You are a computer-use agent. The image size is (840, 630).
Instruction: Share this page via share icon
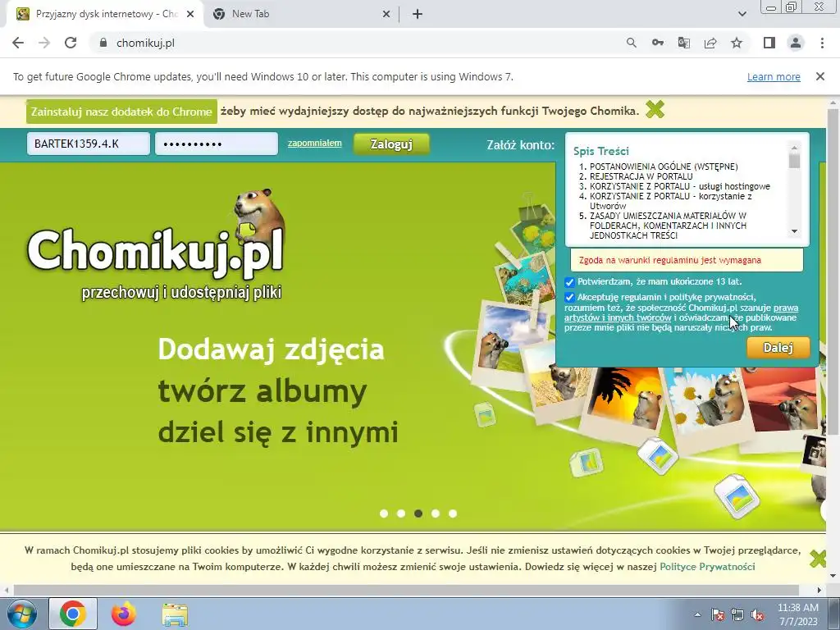click(710, 43)
